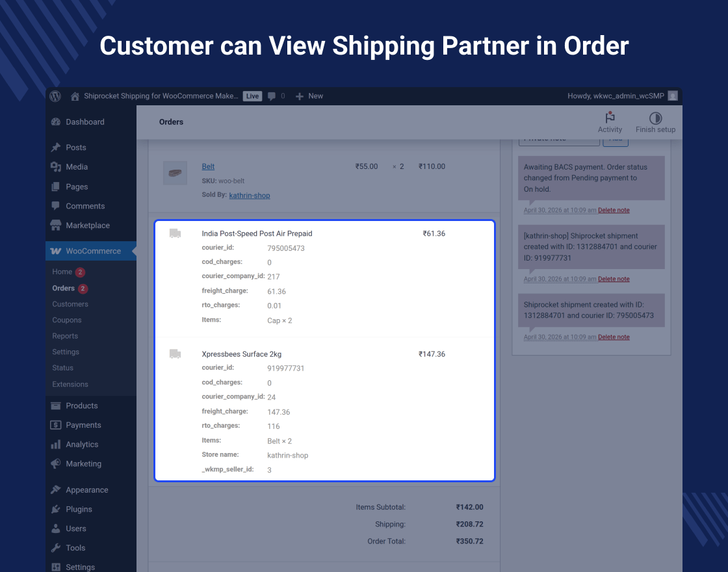Select the Items Subtotal ₹142.00
Screen dimensions: 728x572
click(x=469, y=507)
